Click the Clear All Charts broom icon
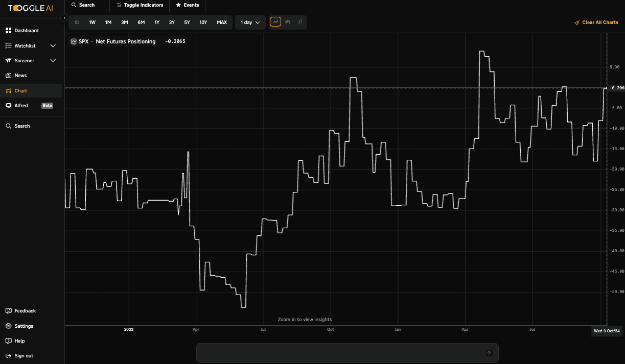Viewport: 625px width, 364px height. click(577, 22)
